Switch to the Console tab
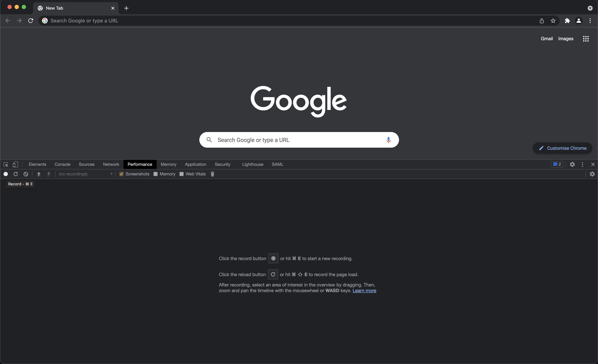 [62, 164]
